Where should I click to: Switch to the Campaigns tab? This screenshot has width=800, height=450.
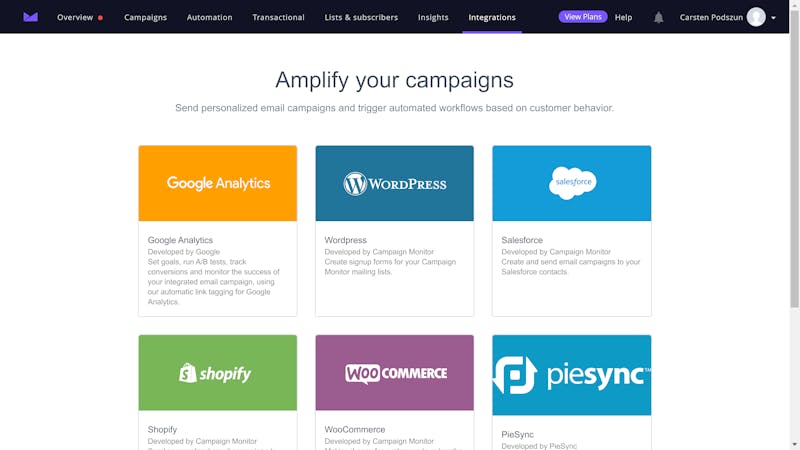tap(145, 17)
